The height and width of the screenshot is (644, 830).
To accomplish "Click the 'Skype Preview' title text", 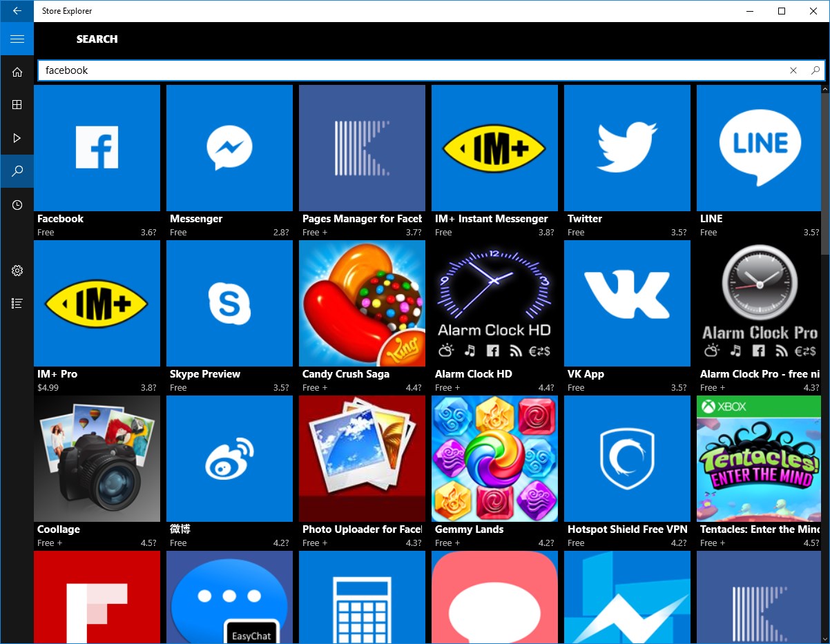I will tap(205, 374).
